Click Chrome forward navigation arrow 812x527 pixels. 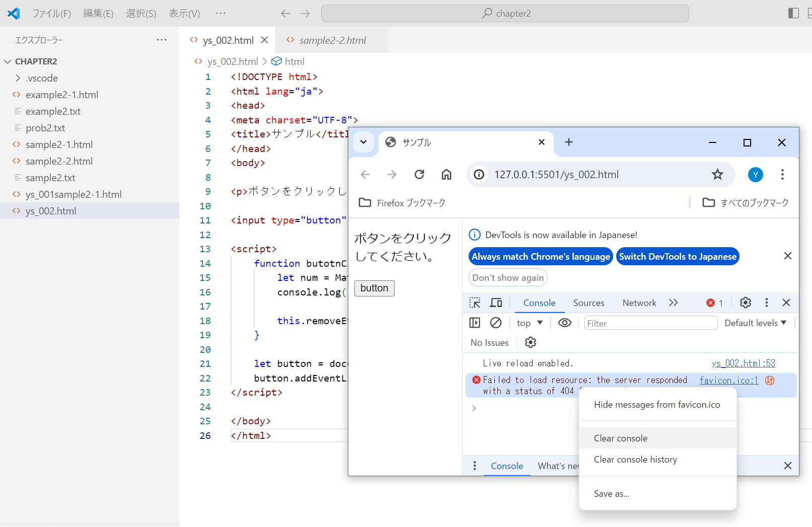click(392, 175)
